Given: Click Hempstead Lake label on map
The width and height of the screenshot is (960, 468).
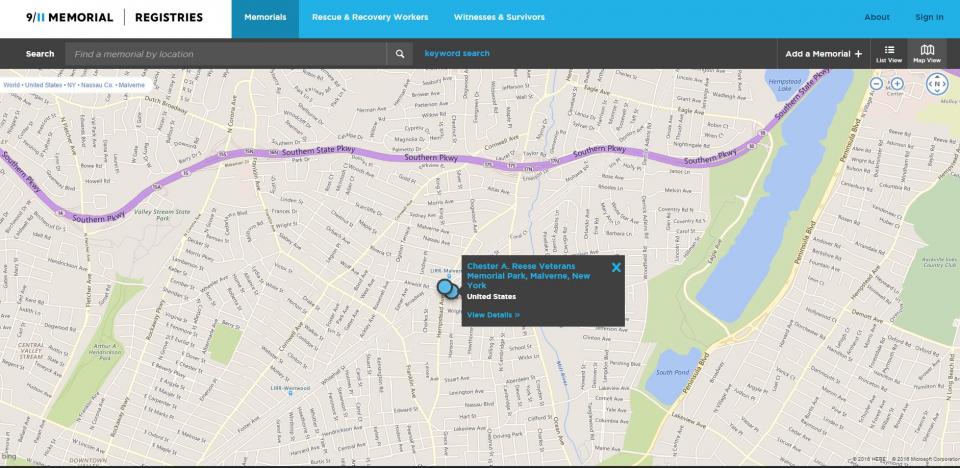Looking at the screenshot, I should [x=784, y=85].
